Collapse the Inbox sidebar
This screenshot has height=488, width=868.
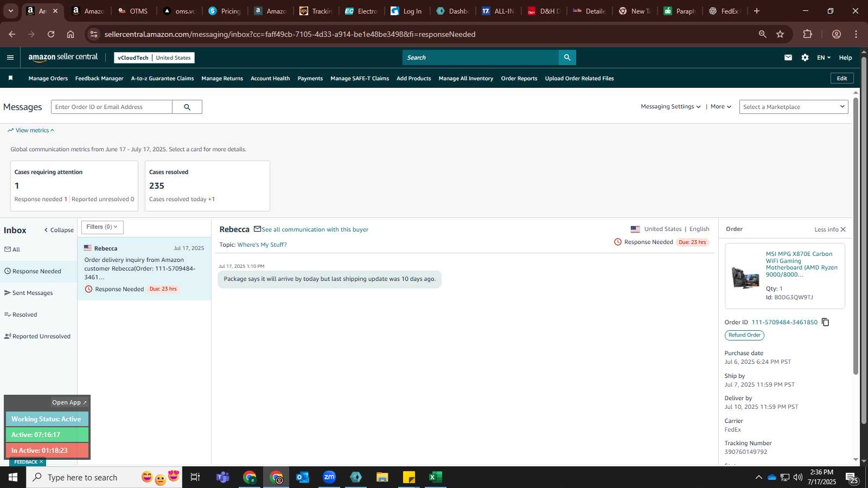59,230
